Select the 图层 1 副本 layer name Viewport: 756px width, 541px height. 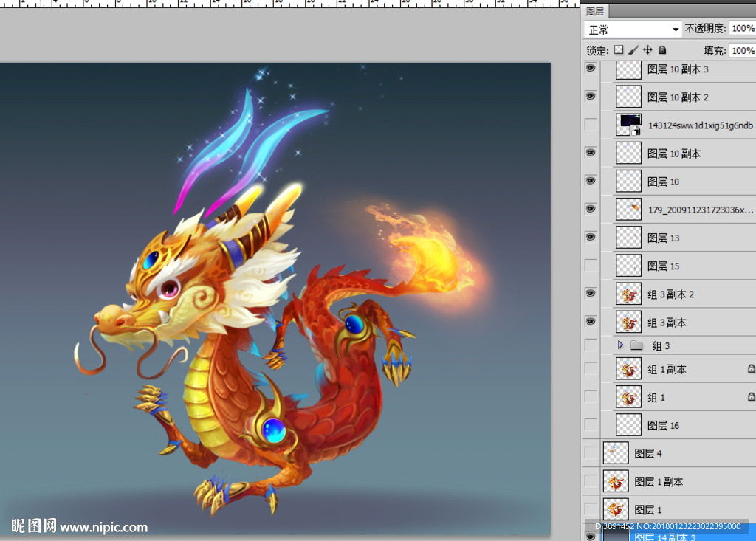click(659, 482)
